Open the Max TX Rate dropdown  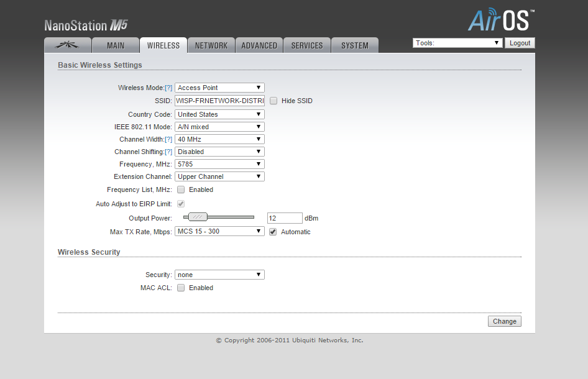[x=220, y=231]
